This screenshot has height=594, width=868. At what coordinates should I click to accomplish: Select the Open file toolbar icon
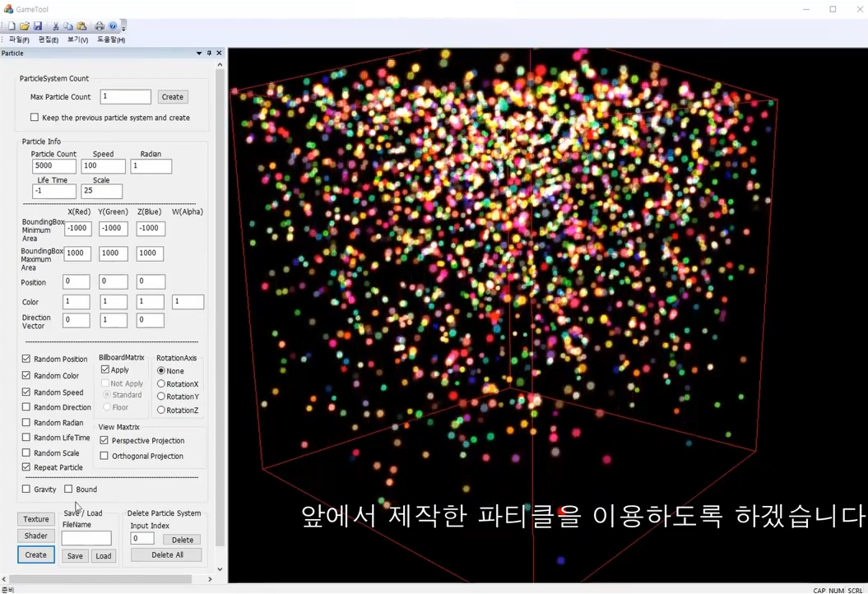pos(25,26)
